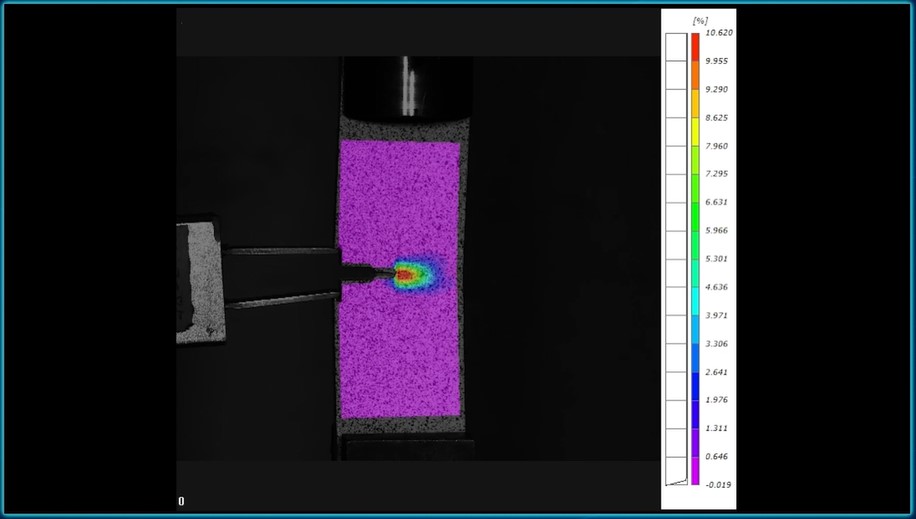Click the 3.971 legend value

tap(718, 315)
